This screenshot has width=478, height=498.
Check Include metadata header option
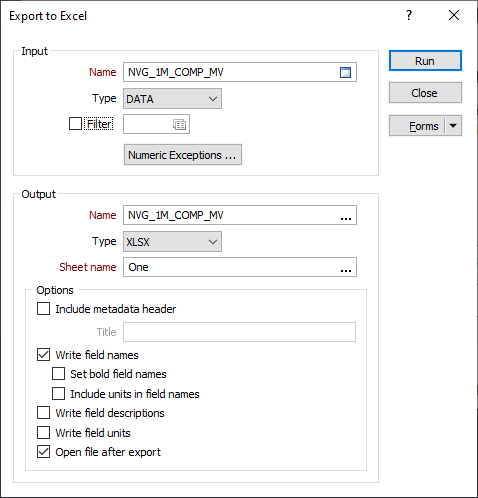click(x=43, y=309)
